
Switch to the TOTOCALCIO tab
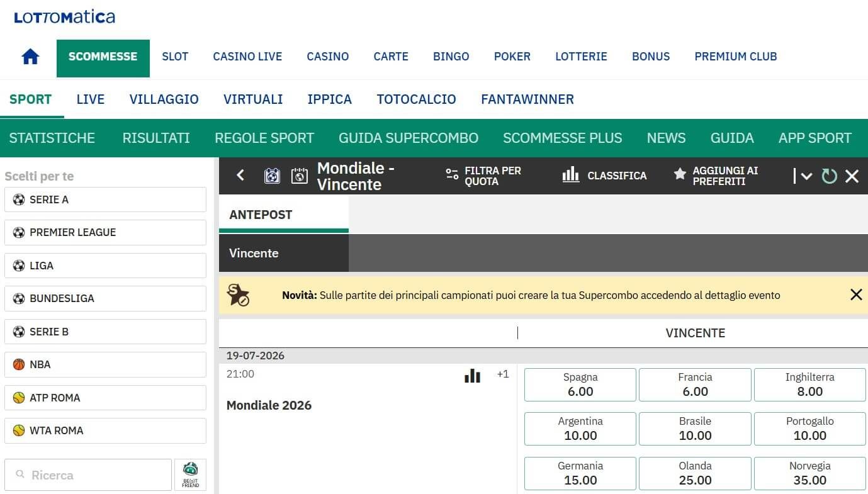417,99
